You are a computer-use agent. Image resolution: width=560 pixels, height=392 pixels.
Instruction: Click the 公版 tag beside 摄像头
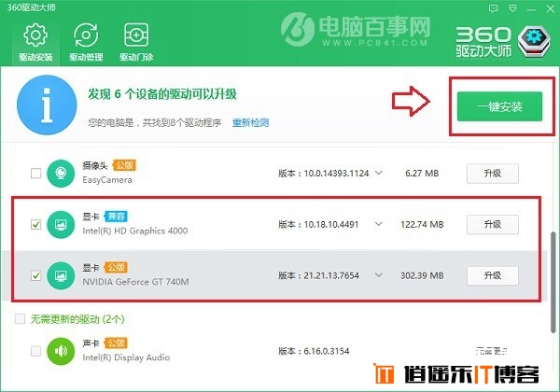point(124,165)
